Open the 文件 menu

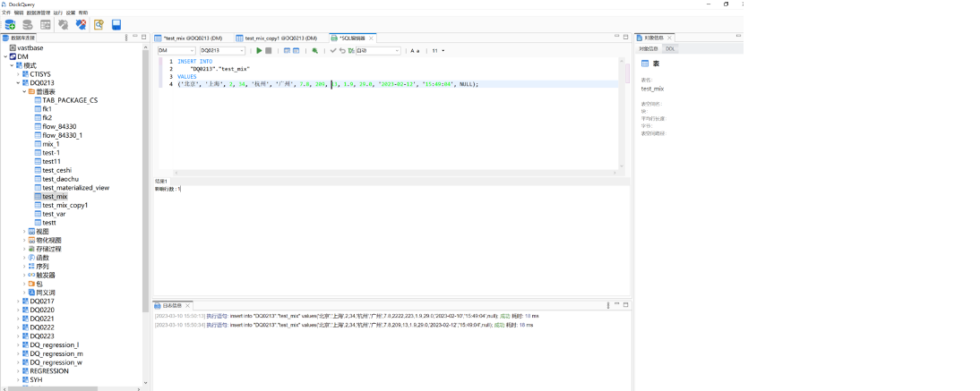[6, 13]
